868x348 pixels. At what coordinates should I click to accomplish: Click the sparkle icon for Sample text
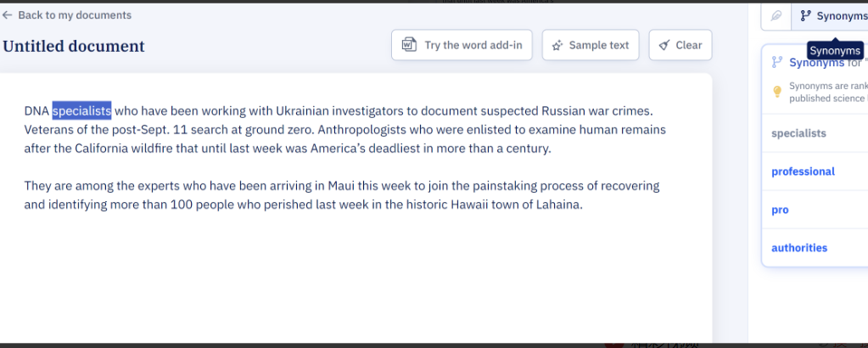pos(557,45)
